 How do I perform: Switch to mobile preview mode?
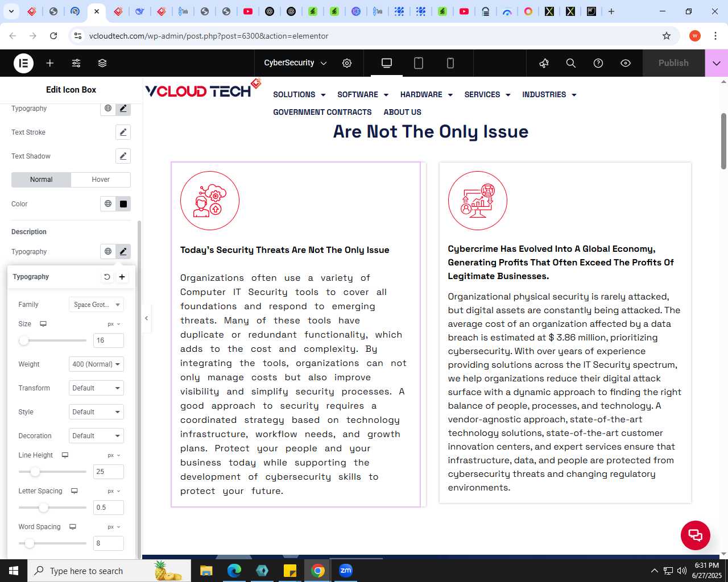coord(450,63)
